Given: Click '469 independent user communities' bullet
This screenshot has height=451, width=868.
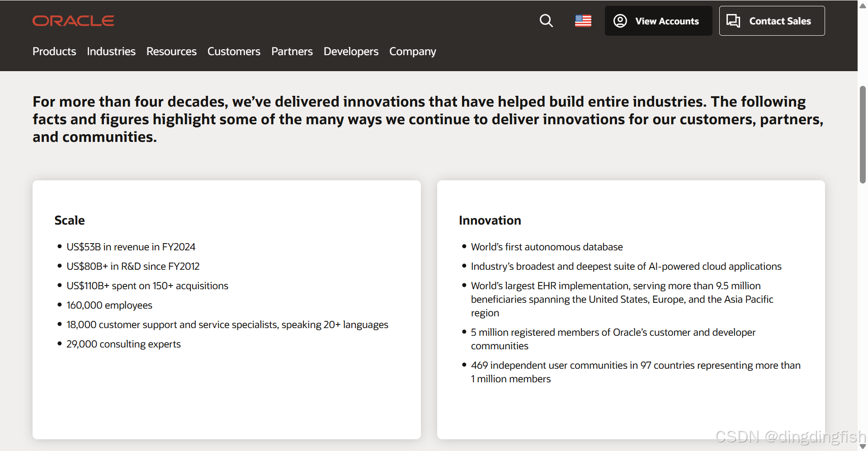Looking at the screenshot, I should 636,372.
